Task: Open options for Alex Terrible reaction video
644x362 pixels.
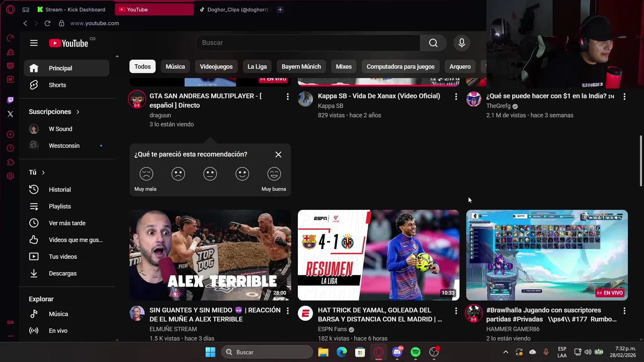Action: point(287,311)
